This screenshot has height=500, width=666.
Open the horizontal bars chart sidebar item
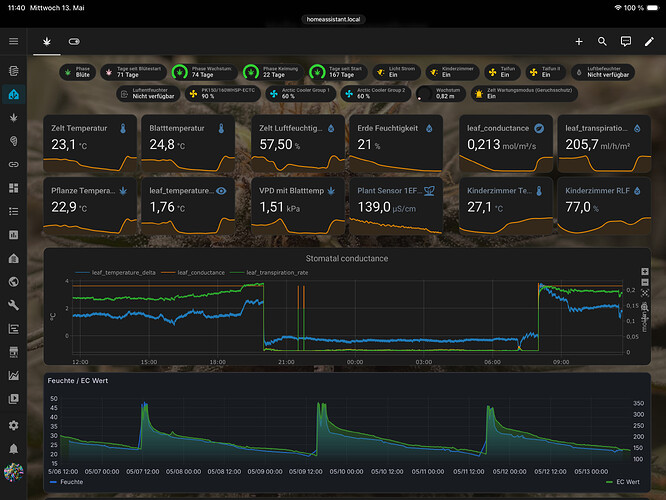pos(14,328)
